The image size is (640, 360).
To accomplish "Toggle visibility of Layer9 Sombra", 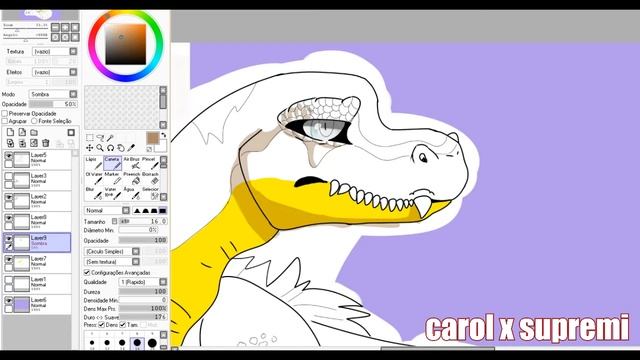I will (8, 238).
